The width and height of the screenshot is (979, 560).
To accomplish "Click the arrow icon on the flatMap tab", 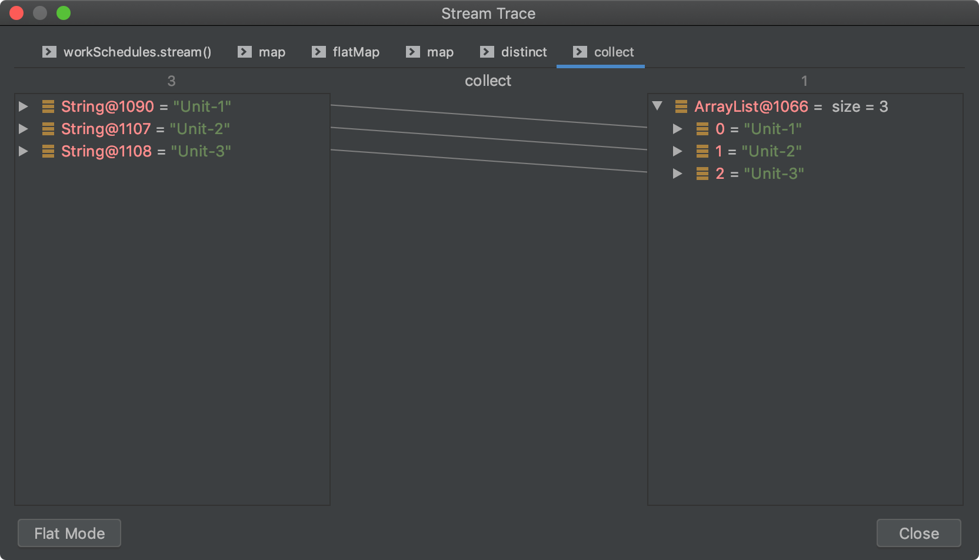I will click(x=319, y=52).
